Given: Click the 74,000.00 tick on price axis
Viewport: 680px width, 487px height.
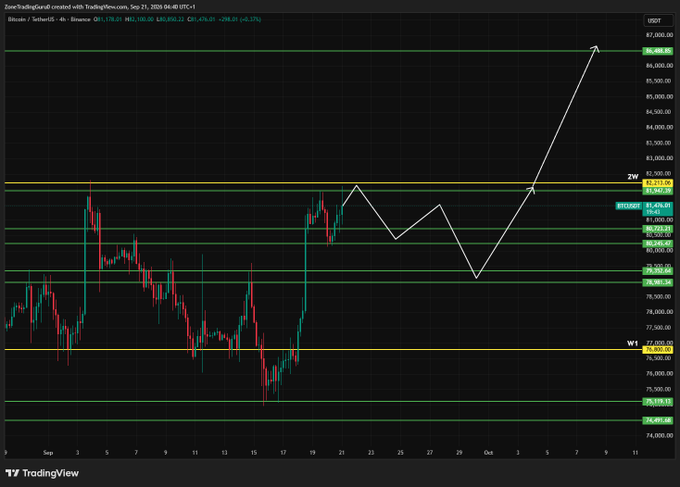Looking at the screenshot, I should 659,435.
